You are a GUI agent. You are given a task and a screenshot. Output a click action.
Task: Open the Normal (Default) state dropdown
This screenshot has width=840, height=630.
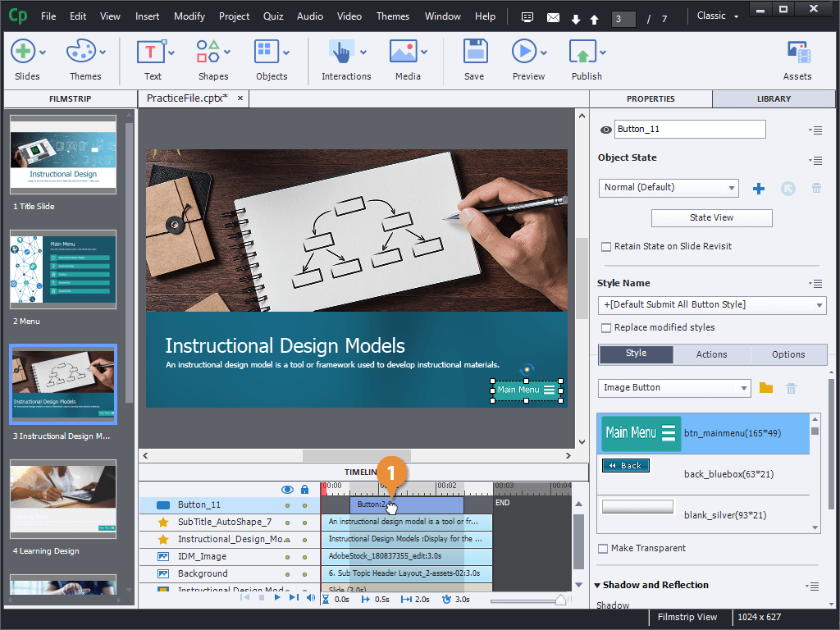tap(669, 188)
